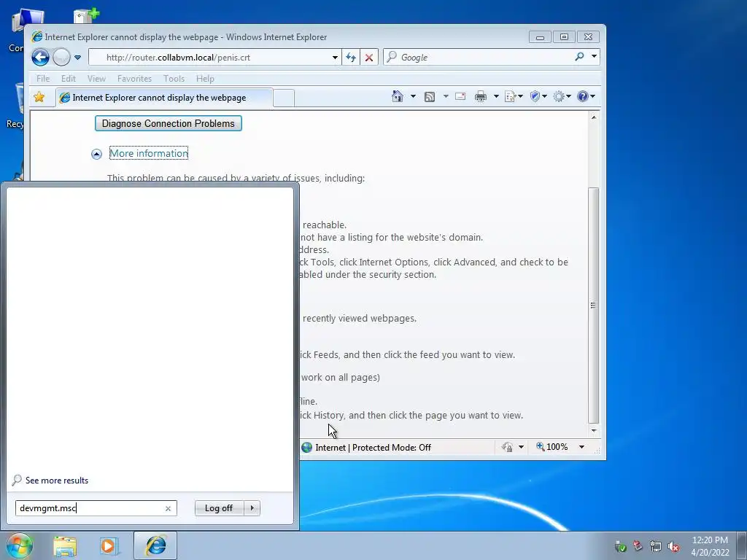Click the green shield tray icon

[620, 546]
